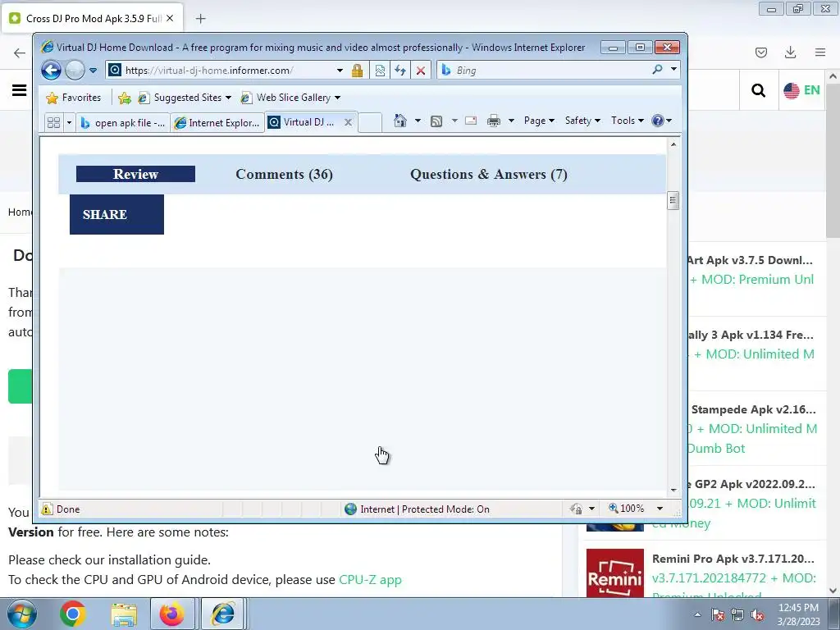Screen dimensions: 840x630
Task: Click the Quick Tabs grid icon
Action: pos(53,123)
